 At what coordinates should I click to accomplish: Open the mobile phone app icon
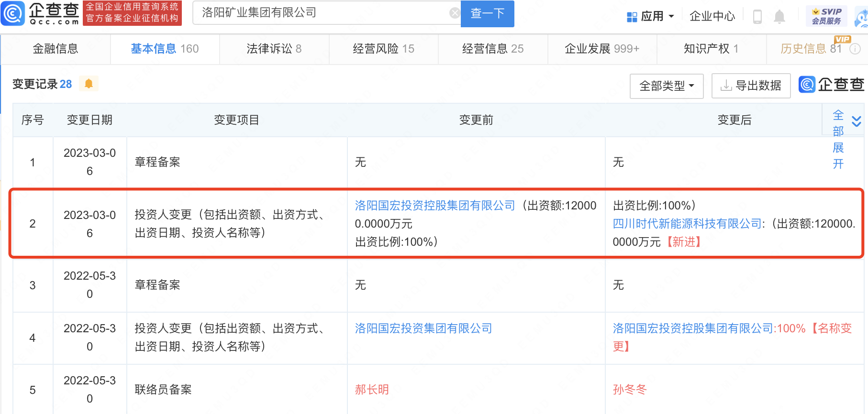pos(757,17)
